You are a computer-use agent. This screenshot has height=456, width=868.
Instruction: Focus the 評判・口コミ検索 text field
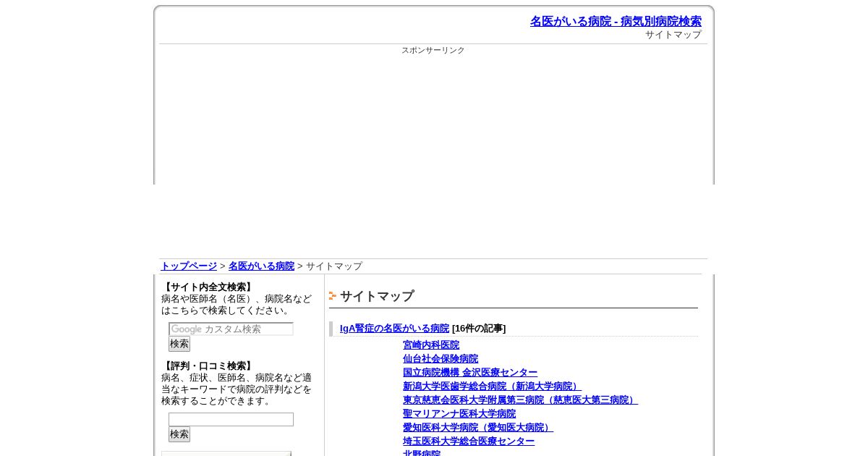coord(231,420)
